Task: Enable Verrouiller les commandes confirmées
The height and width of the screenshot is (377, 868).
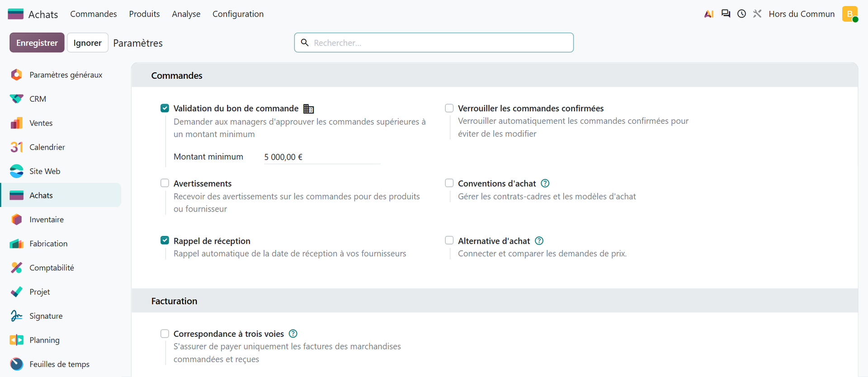Action: (x=449, y=108)
